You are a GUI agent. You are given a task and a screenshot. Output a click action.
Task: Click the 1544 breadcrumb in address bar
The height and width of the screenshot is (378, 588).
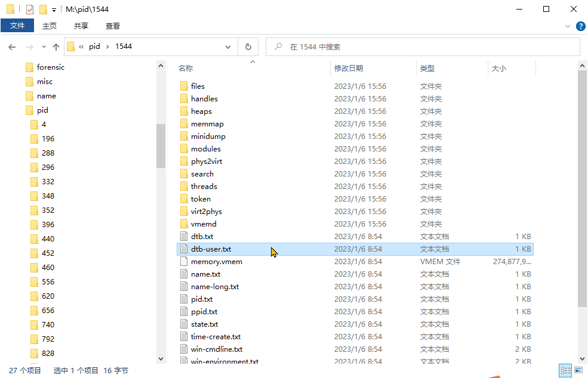(x=124, y=47)
